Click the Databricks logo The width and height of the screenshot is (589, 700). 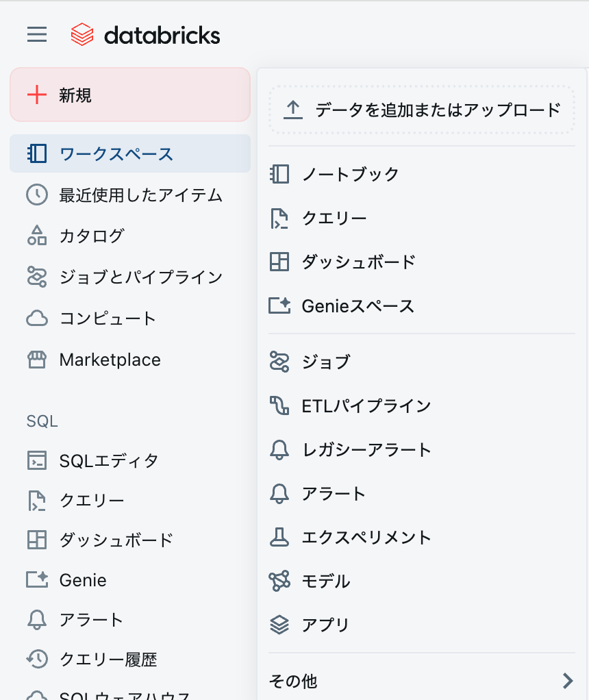(145, 34)
